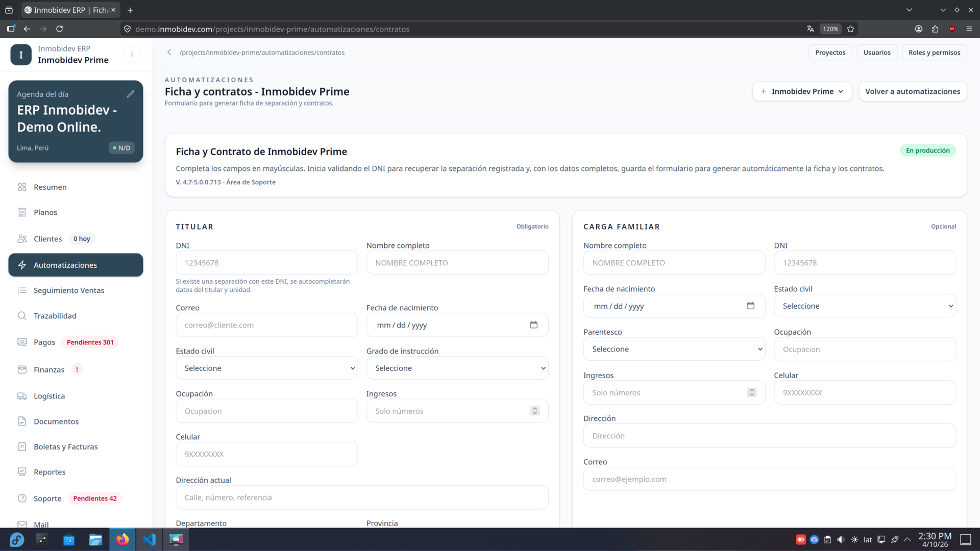Open Roles y permisos

[934, 52]
